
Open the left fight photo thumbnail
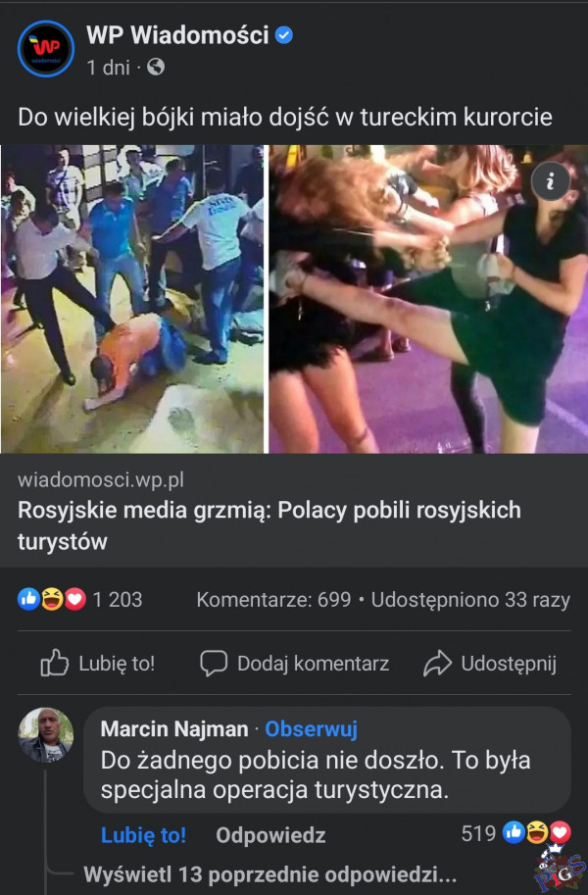132,299
